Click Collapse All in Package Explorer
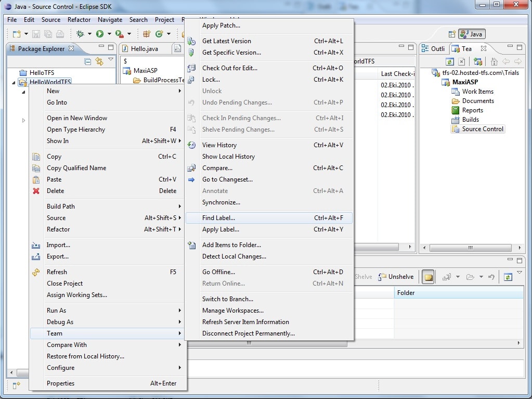Image resolution: width=532 pixels, height=399 pixels. point(87,61)
